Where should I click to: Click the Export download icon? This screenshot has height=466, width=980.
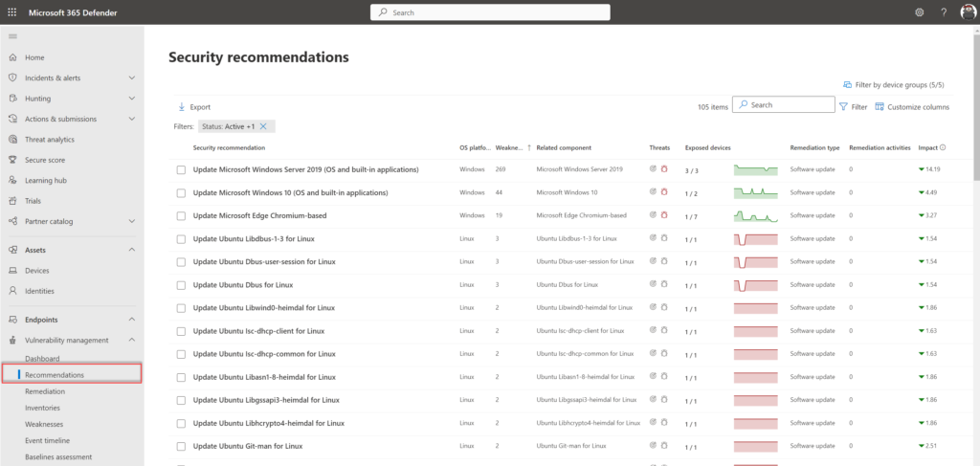point(182,107)
